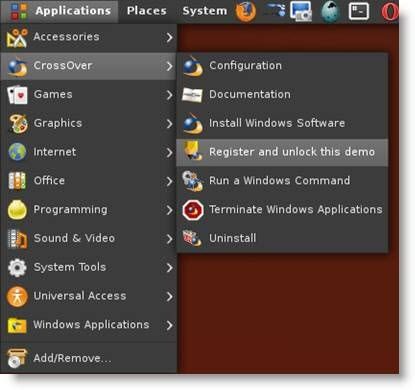
Task: Click the egg-shaped icon in panel
Action: coord(330,11)
